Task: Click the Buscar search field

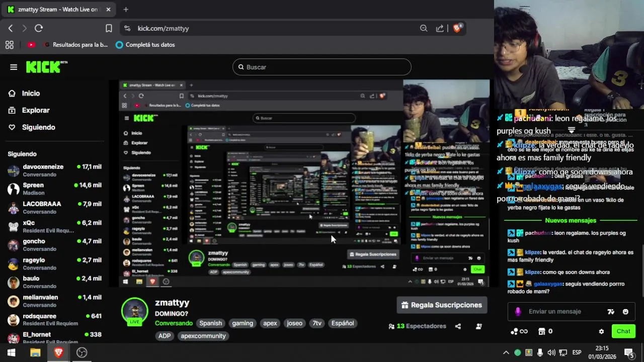Action: (322, 67)
